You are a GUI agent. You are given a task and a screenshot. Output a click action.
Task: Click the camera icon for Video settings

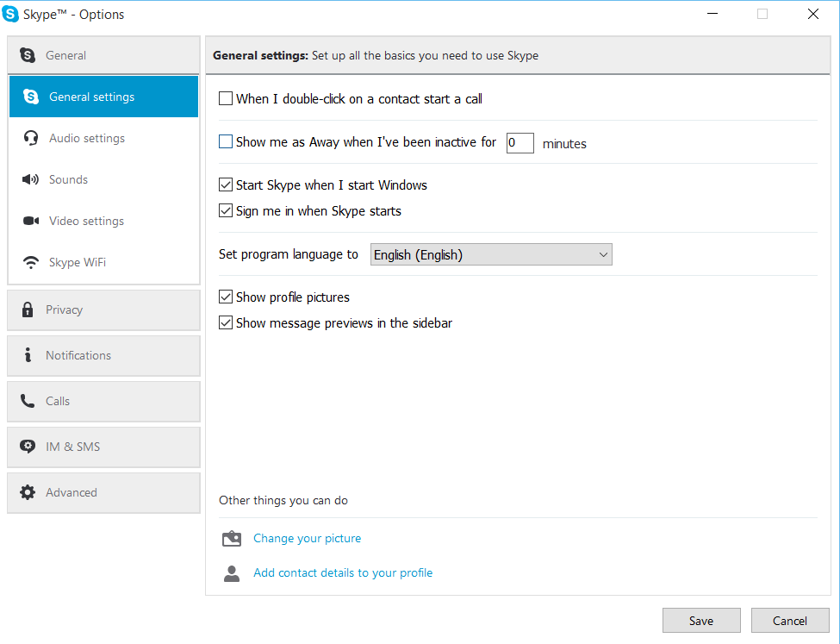(x=31, y=221)
